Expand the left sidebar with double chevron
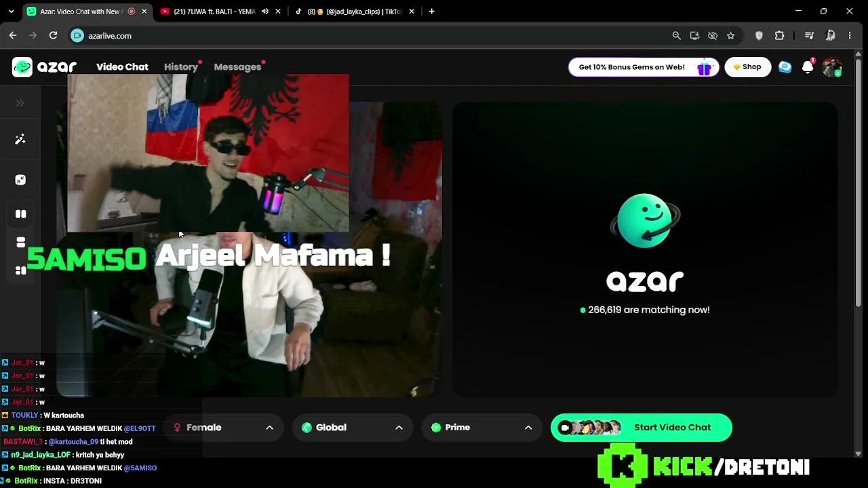Image resolution: width=868 pixels, height=488 pixels. (x=20, y=103)
